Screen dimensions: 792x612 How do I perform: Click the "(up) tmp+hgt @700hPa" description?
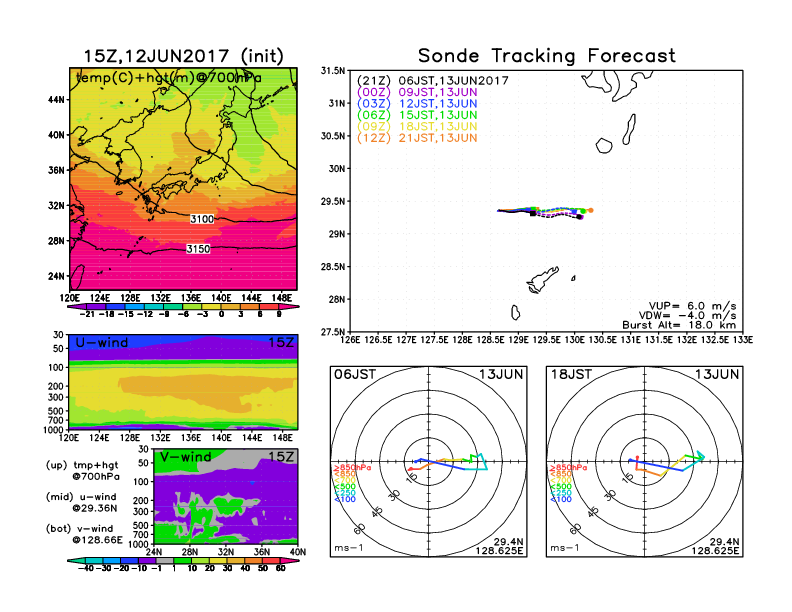82,471
